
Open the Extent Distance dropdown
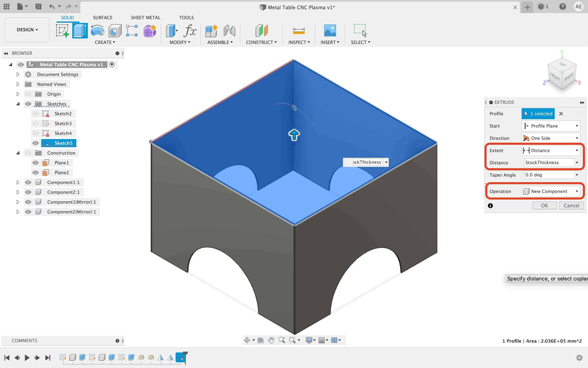tap(551, 150)
